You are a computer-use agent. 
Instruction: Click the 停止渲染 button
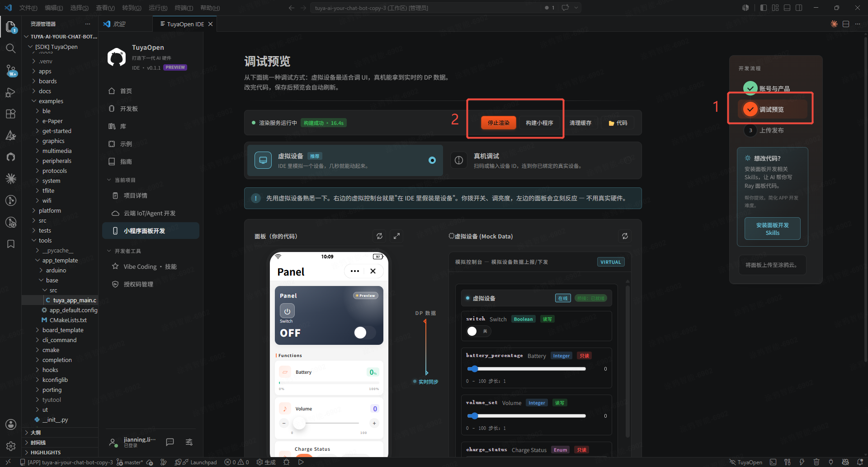pyautogui.click(x=498, y=123)
